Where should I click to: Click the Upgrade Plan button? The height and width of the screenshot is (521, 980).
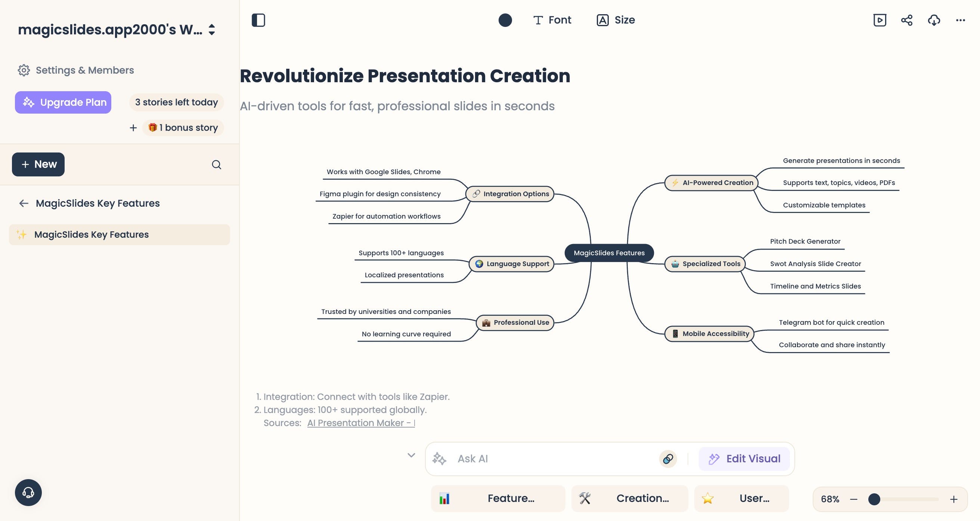click(x=63, y=102)
